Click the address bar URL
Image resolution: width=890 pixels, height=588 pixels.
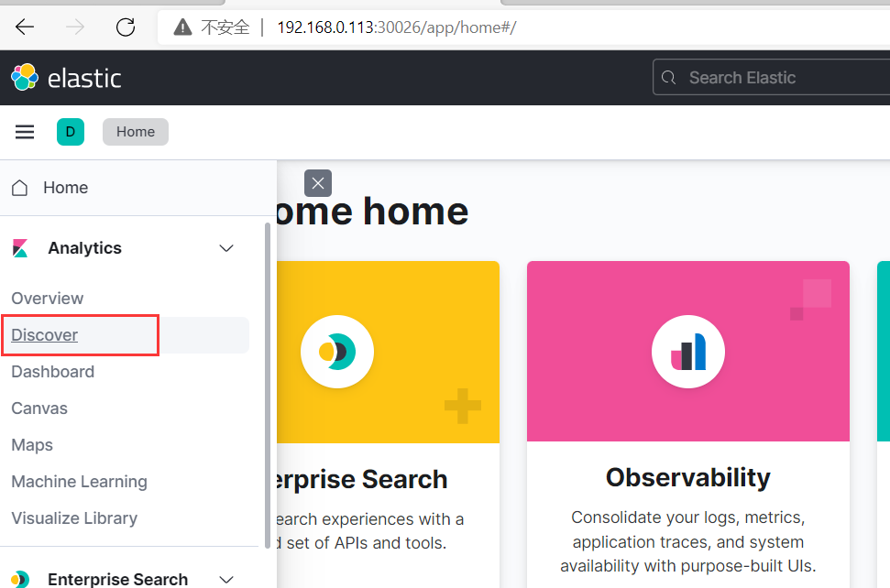[x=396, y=27]
